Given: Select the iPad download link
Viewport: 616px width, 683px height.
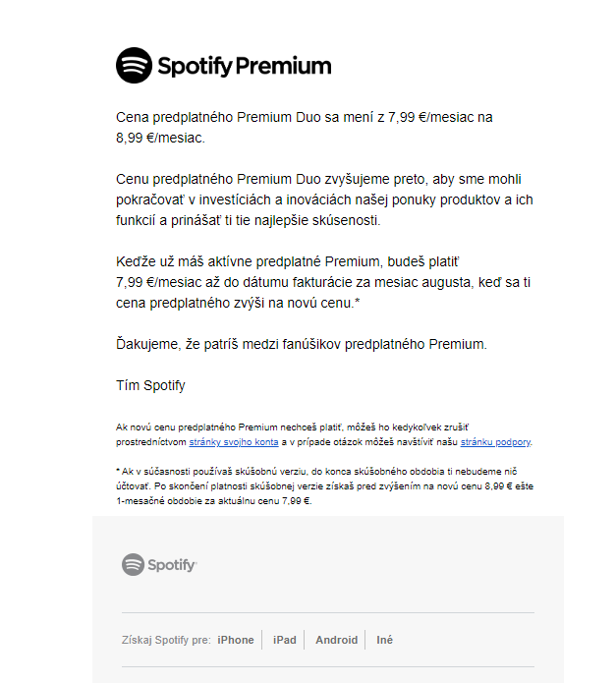Looking at the screenshot, I should (x=285, y=640).
